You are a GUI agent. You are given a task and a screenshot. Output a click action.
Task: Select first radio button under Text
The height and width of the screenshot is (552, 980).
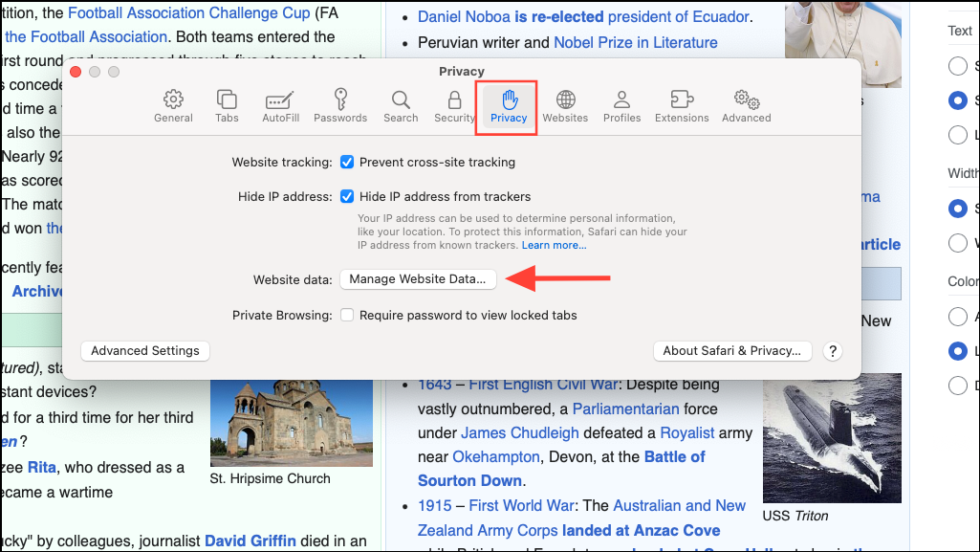pyautogui.click(x=957, y=66)
